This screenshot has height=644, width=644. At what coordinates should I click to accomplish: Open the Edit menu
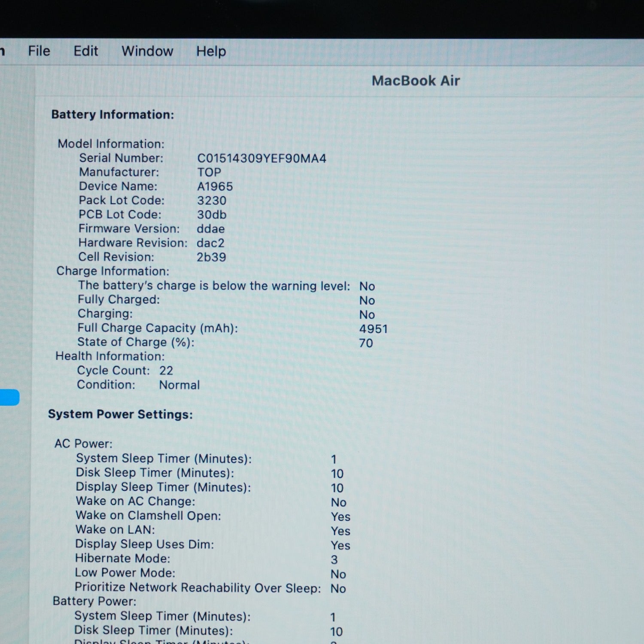click(86, 51)
